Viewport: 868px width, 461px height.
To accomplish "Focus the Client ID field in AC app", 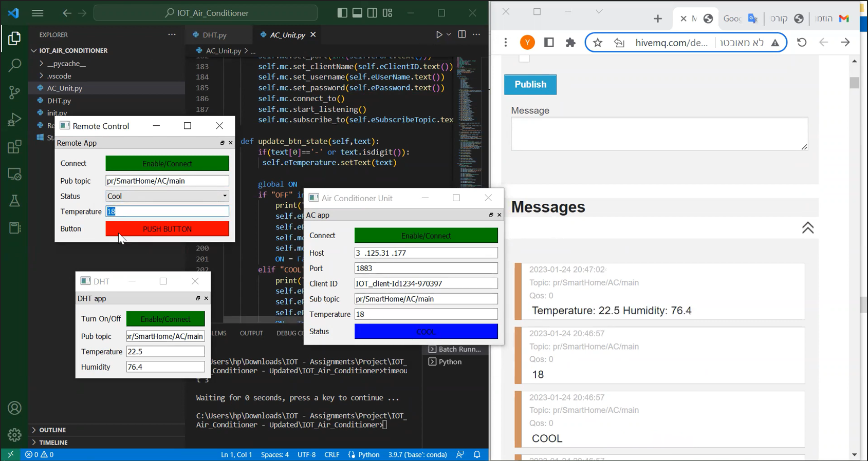I will tap(426, 283).
